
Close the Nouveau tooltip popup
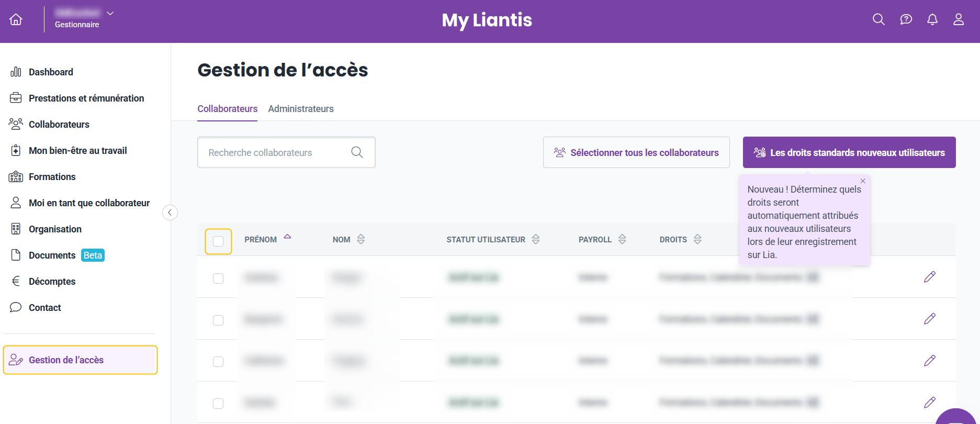(863, 181)
